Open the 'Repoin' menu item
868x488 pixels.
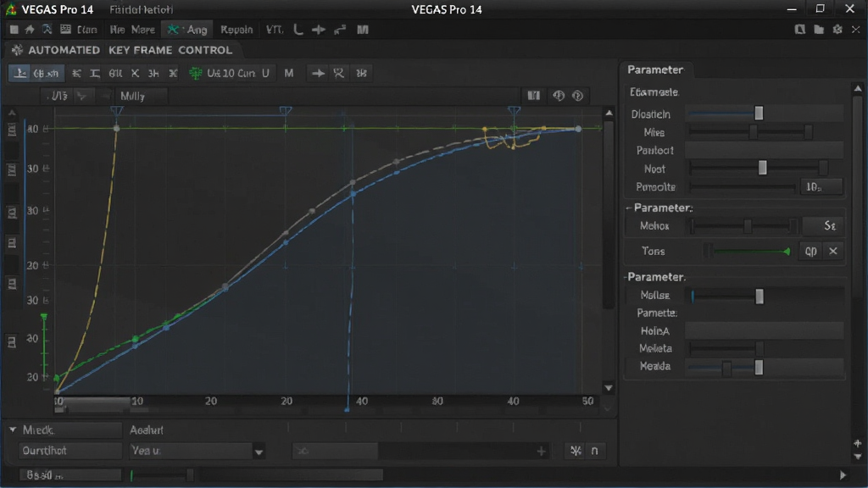236,30
